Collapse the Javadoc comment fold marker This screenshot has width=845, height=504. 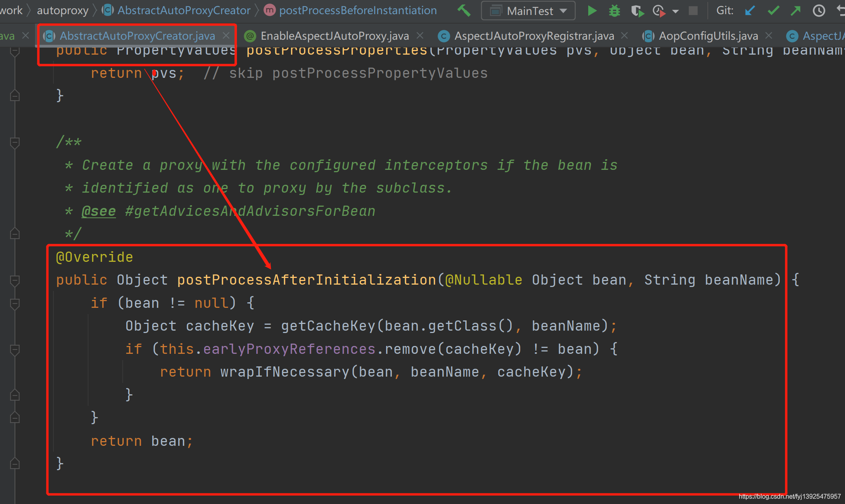pos(15,142)
